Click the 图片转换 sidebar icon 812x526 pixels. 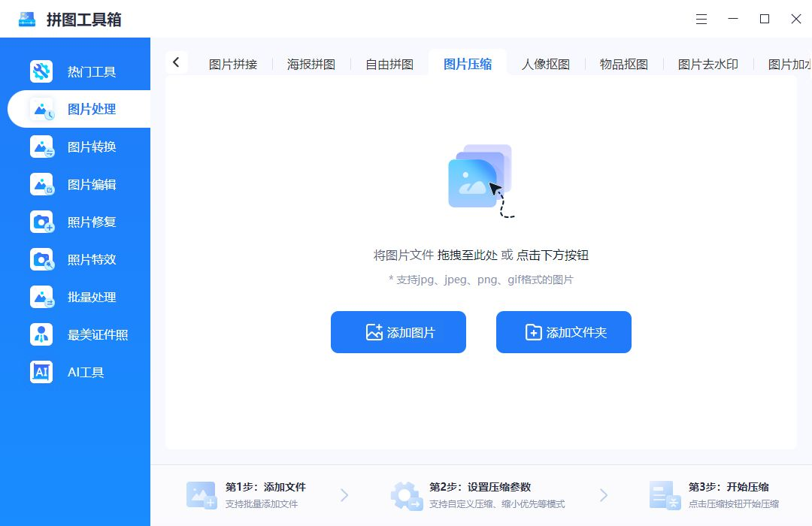[x=41, y=147]
